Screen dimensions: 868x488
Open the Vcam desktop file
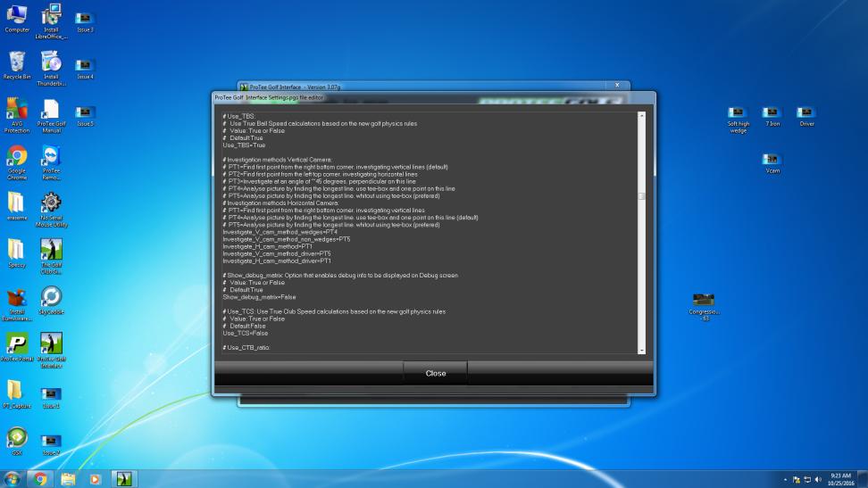[772, 163]
